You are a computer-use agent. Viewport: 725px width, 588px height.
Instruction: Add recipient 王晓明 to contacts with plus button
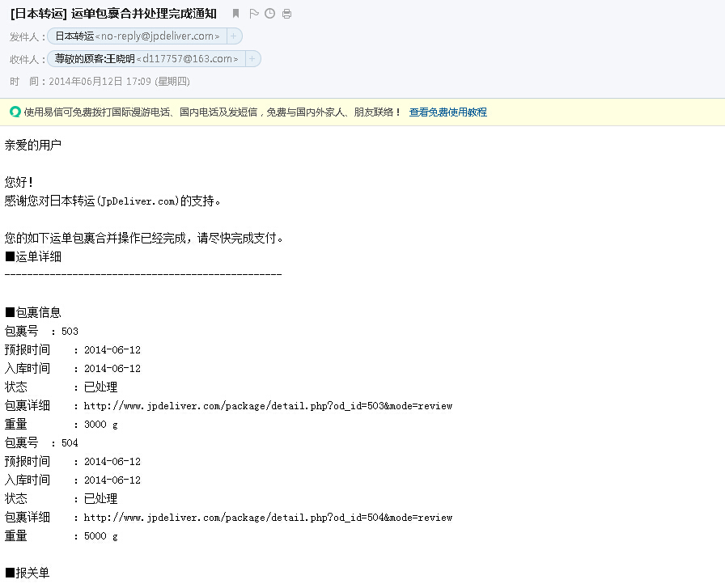(x=252, y=59)
